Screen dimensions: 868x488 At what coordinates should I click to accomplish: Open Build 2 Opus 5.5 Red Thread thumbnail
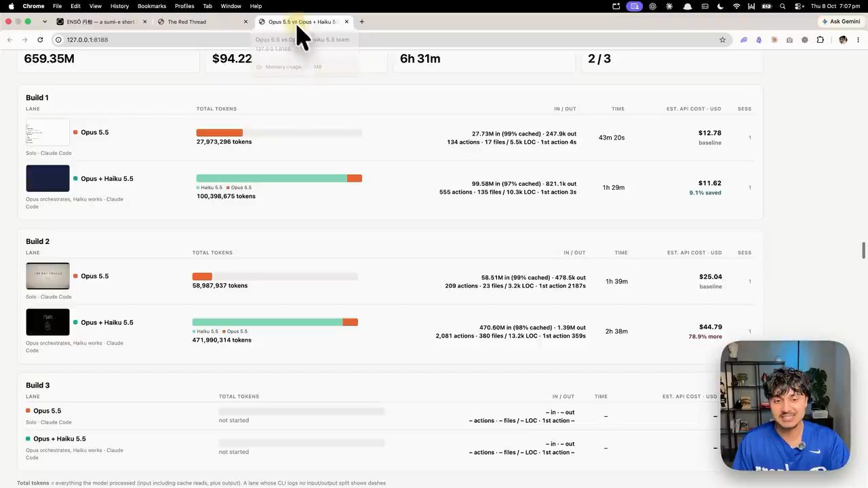click(x=47, y=276)
